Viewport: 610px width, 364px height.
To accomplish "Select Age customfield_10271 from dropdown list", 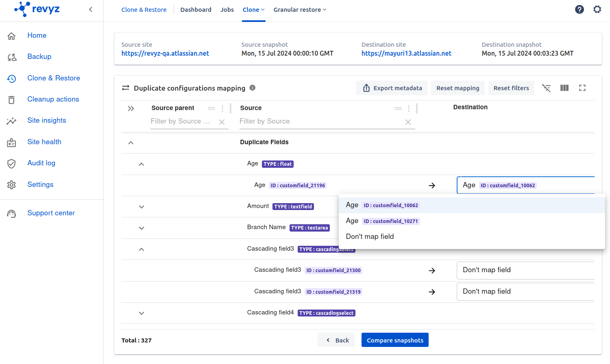I will point(382,221).
